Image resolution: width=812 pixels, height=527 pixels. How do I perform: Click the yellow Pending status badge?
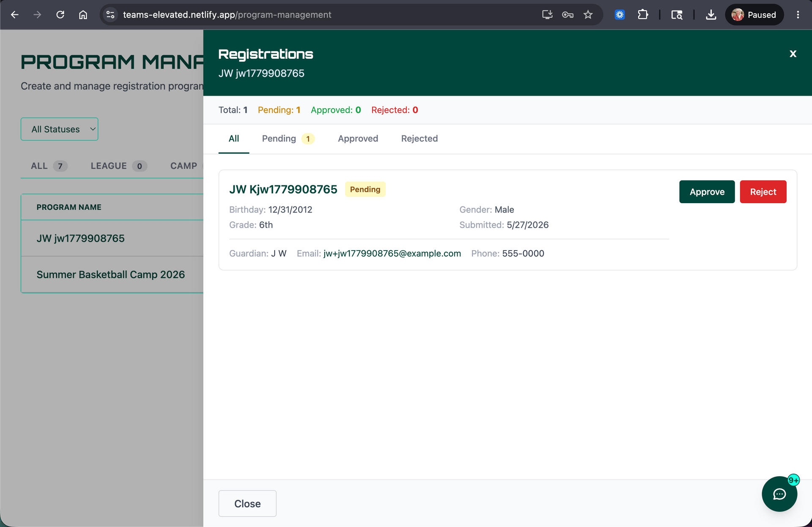click(365, 189)
